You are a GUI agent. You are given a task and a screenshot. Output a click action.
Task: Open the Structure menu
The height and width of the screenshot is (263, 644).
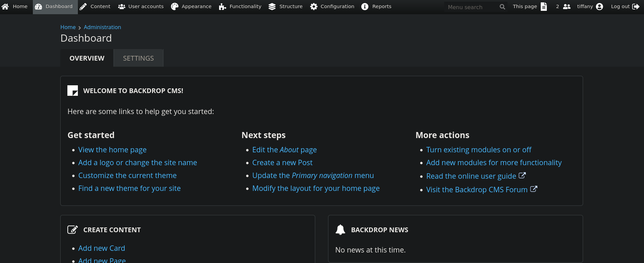[x=285, y=7]
